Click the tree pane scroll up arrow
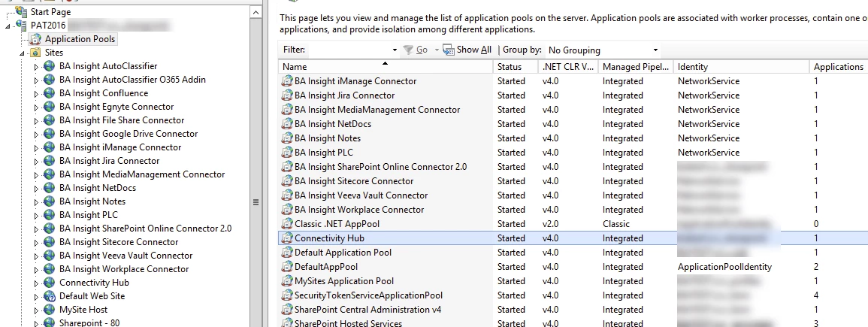This screenshot has height=327, width=868. click(x=256, y=12)
